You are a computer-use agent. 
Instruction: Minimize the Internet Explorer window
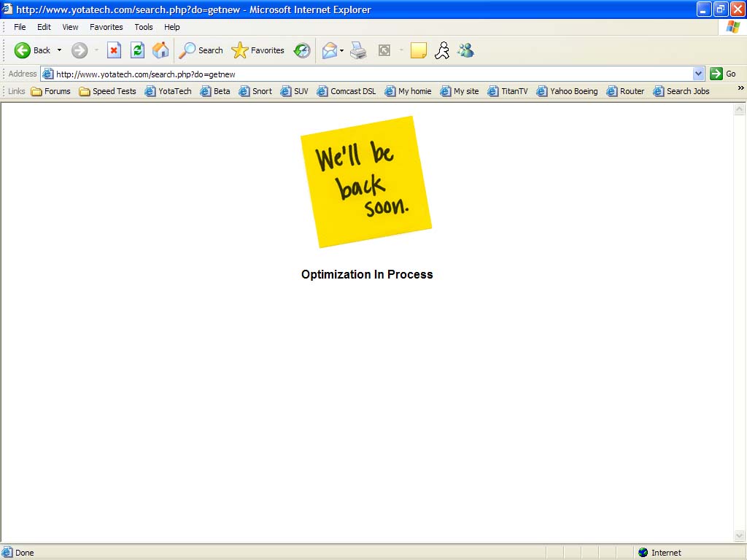click(x=704, y=9)
